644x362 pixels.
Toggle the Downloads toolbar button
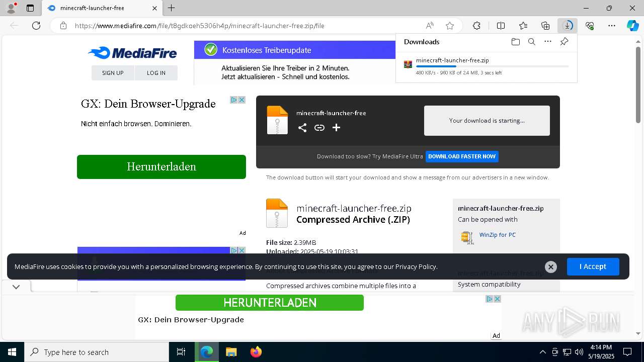pyautogui.click(x=568, y=26)
